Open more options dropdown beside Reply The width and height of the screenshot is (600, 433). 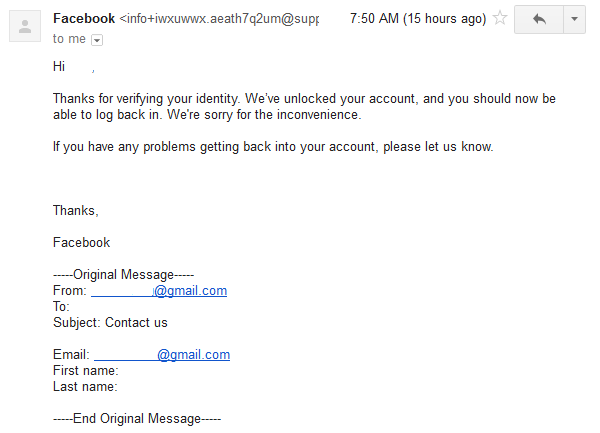(574, 19)
